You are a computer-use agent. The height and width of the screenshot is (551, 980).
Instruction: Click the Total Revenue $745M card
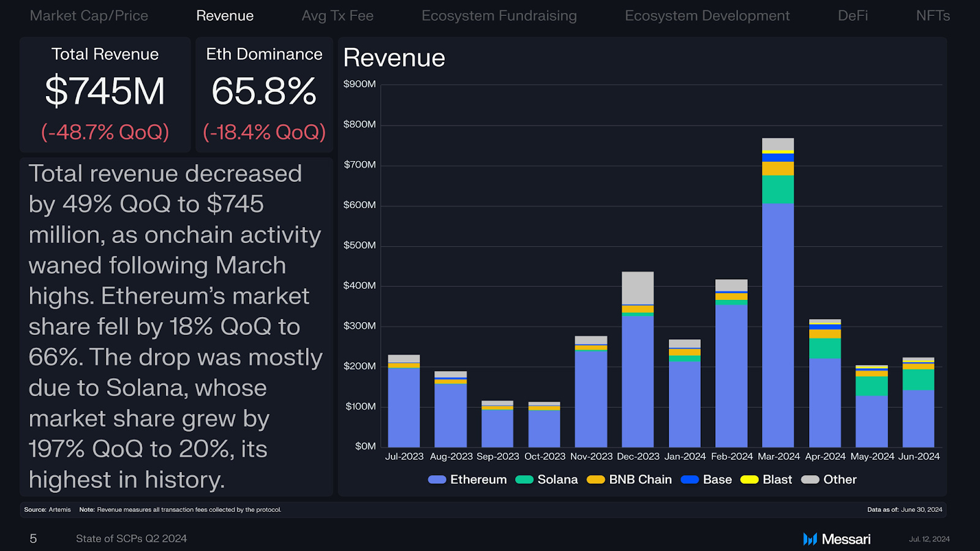click(x=105, y=94)
